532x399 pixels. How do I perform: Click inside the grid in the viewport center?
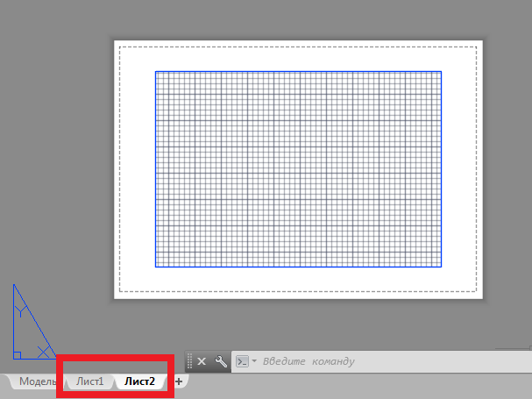[298, 168]
